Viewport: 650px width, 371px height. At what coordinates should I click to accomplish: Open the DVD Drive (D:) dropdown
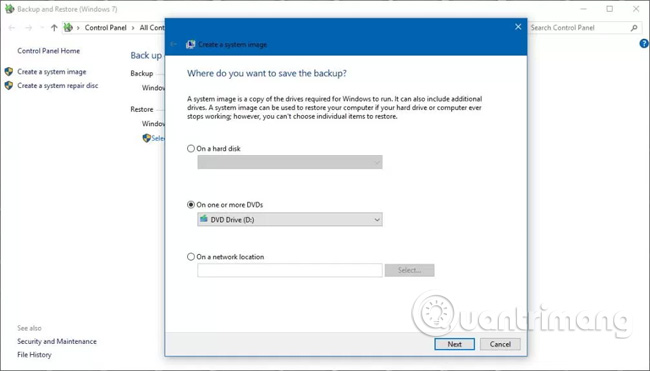[290, 220]
